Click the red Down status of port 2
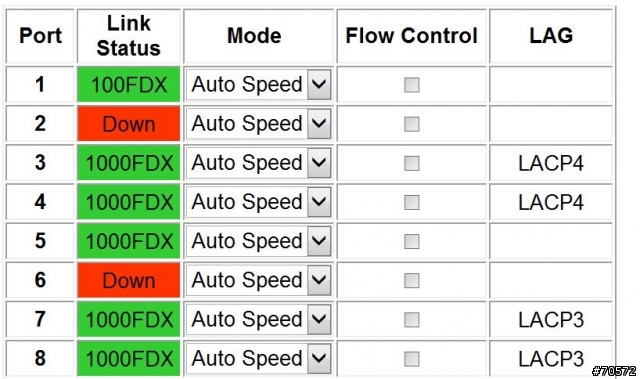Viewport: 640px width, 379px height. (x=129, y=124)
